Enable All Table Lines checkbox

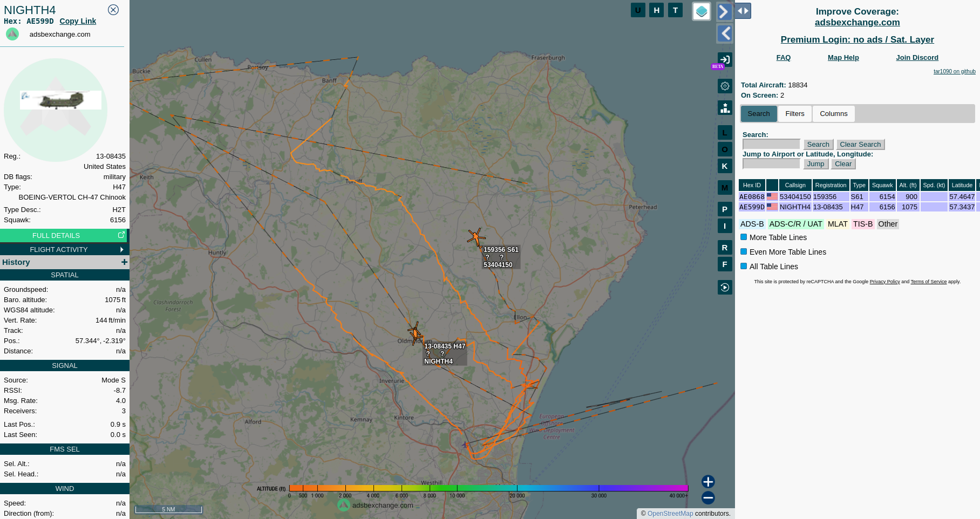744,266
